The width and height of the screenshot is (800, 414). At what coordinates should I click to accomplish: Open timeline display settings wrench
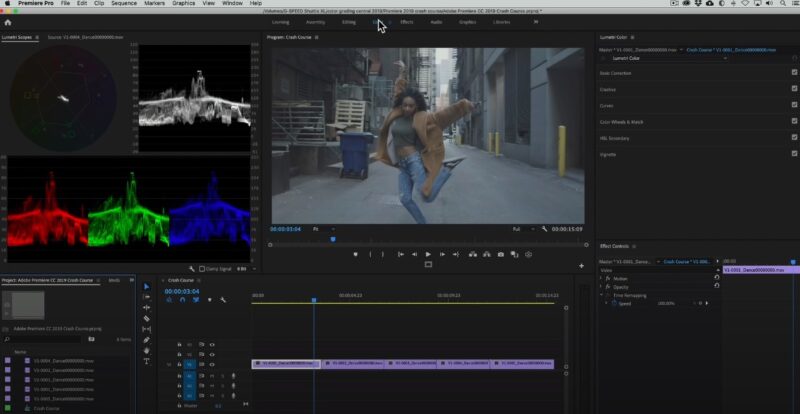[x=223, y=300]
